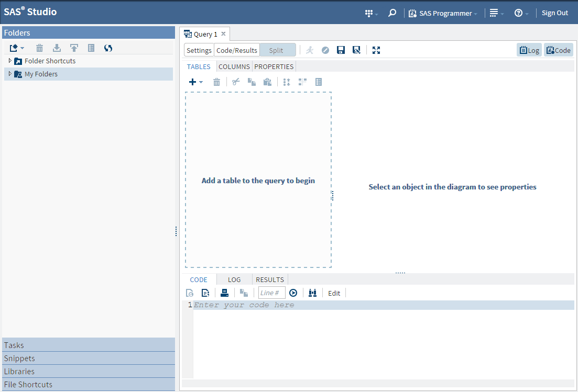The image size is (578, 392).
Task: Click the Sign Out link
Action: click(x=554, y=13)
